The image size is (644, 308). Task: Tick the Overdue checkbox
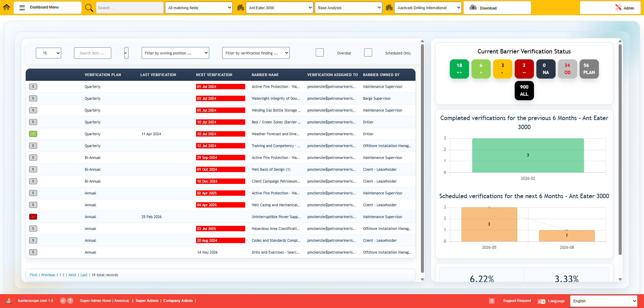[320, 52]
